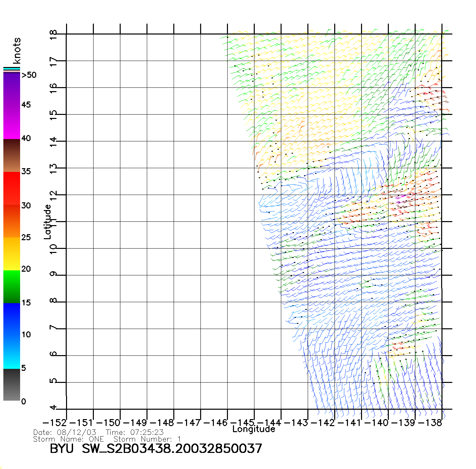Click the gray 0–5 knots legend band
The height and width of the screenshot is (469, 476).
click(12, 385)
